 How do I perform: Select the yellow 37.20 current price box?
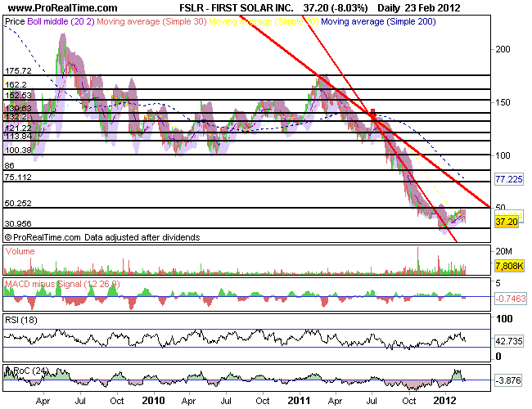[506, 222]
